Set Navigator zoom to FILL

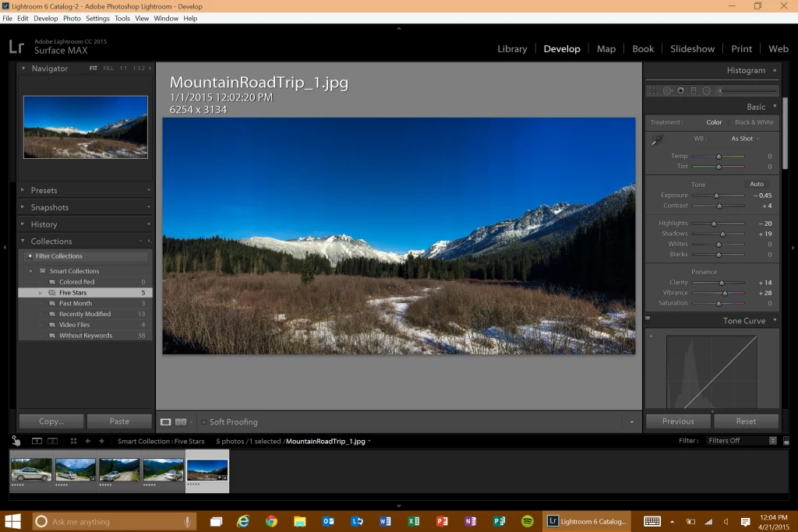click(x=108, y=68)
